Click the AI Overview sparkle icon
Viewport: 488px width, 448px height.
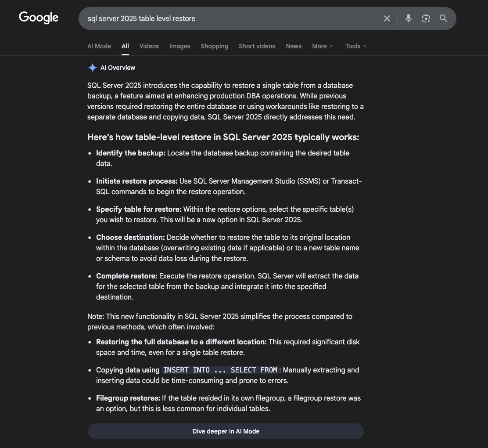(x=92, y=68)
